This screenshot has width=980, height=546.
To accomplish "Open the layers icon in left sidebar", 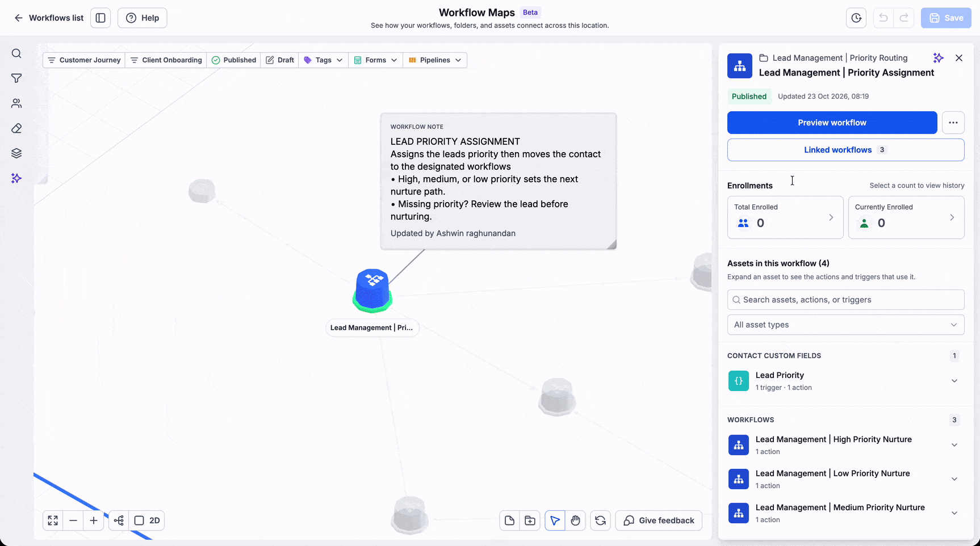I will [x=16, y=153].
